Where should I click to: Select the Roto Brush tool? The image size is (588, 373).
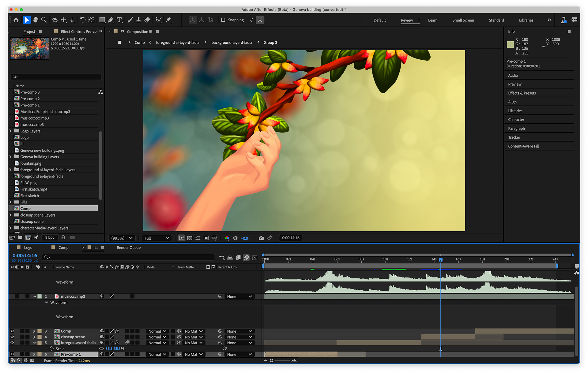point(158,20)
